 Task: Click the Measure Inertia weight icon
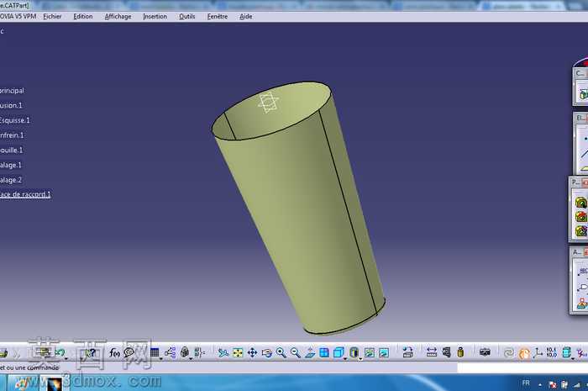[x=460, y=352]
